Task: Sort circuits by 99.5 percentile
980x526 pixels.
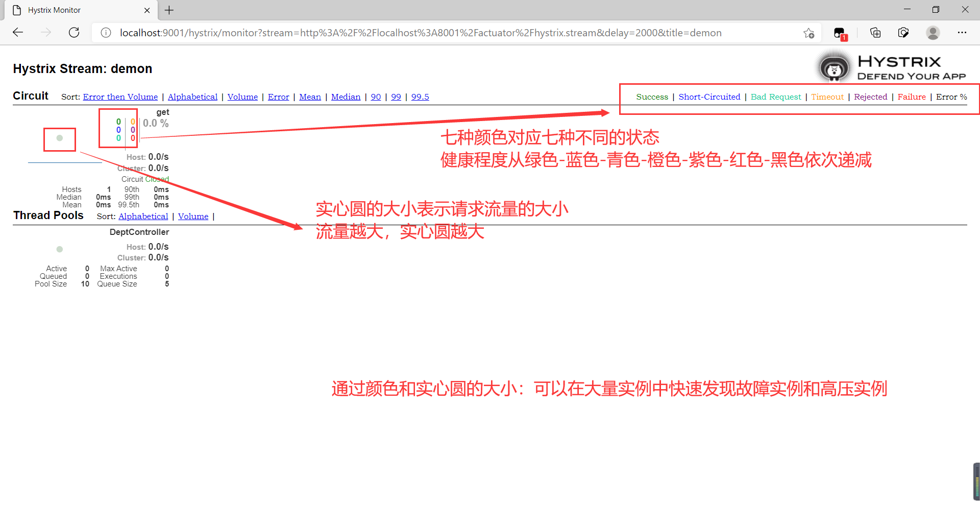Action: pos(420,97)
